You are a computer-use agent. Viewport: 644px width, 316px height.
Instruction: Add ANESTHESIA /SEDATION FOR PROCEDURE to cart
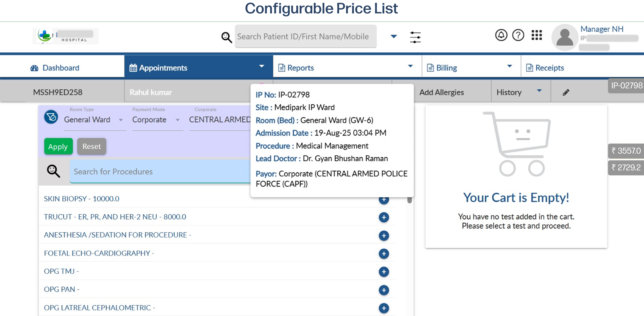click(x=384, y=235)
